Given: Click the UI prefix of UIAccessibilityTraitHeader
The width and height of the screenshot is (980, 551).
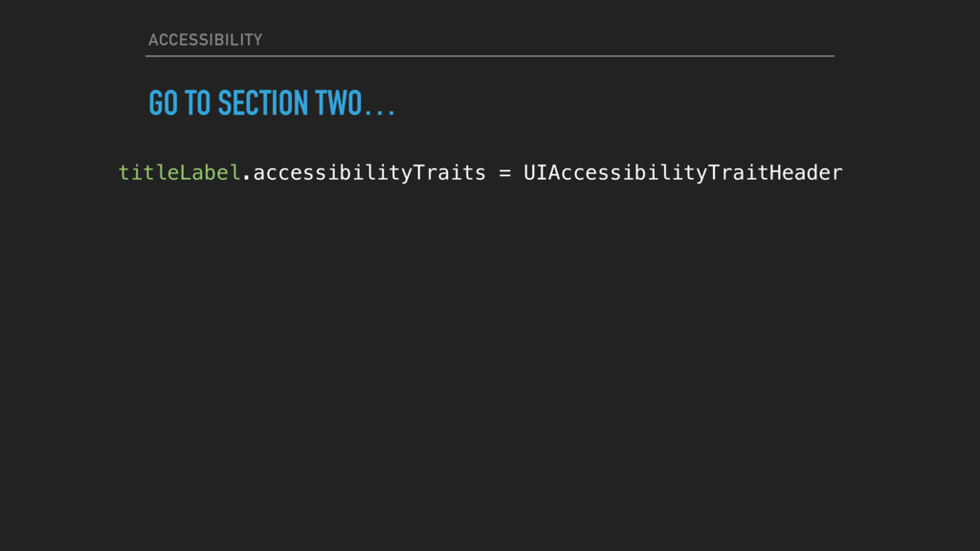Looking at the screenshot, I should [535, 172].
